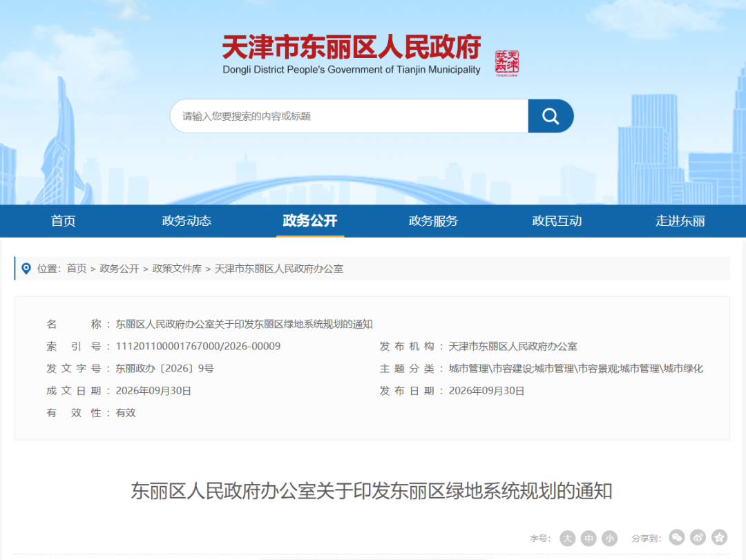The width and height of the screenshot is (746, 560).
Task: Click the English subtitle Dongli District People's Government
Action: pos(352,70)
